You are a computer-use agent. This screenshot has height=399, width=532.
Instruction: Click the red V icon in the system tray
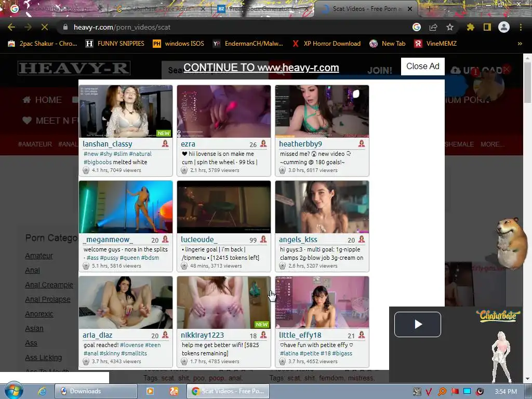[x=429, y=392]
